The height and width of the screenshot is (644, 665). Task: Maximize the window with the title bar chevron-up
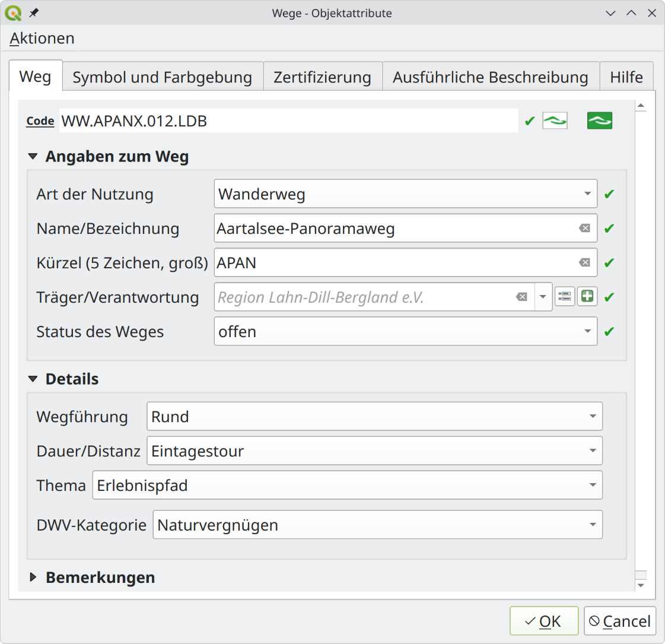point(631,13)
